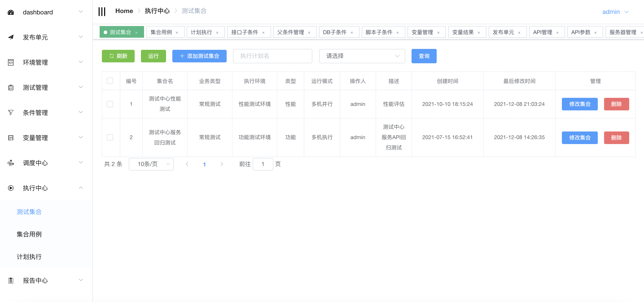Click the 测试管理 clipboard icon
This screenshot has height=302, width=644.
11,88
